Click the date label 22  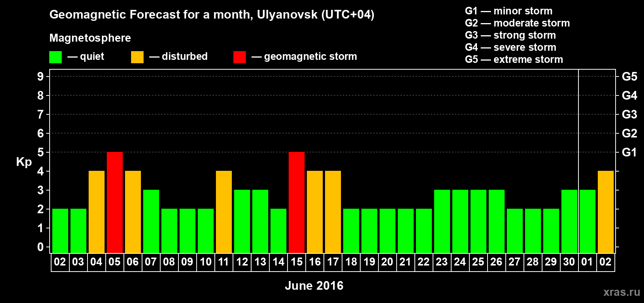pos(424,262)
